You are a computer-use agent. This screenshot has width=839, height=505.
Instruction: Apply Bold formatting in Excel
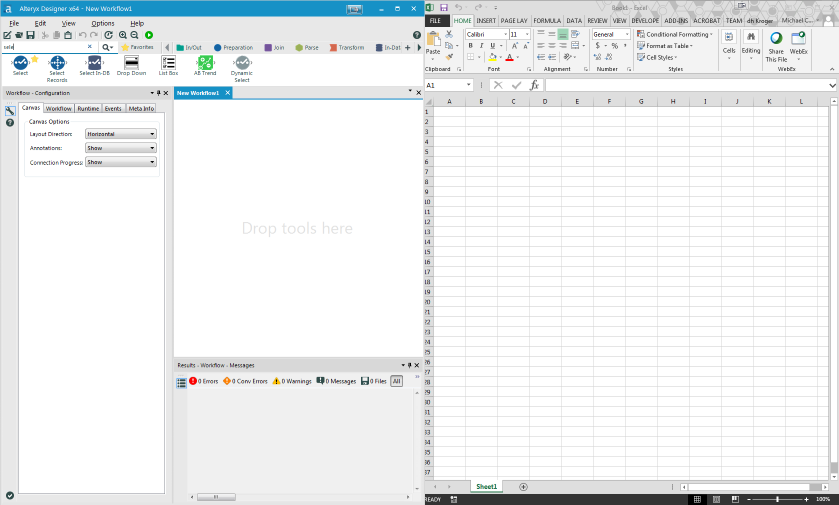point(470,45)
